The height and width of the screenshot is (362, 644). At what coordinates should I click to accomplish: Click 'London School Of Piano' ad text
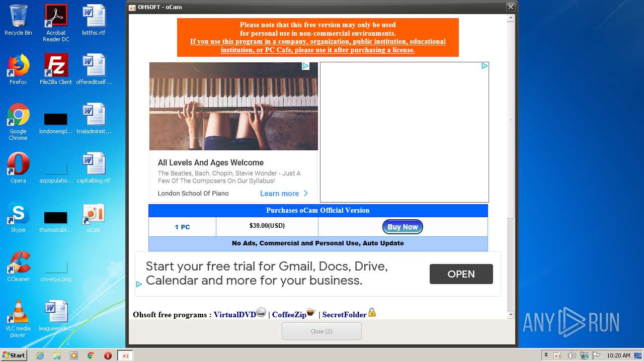193,194
